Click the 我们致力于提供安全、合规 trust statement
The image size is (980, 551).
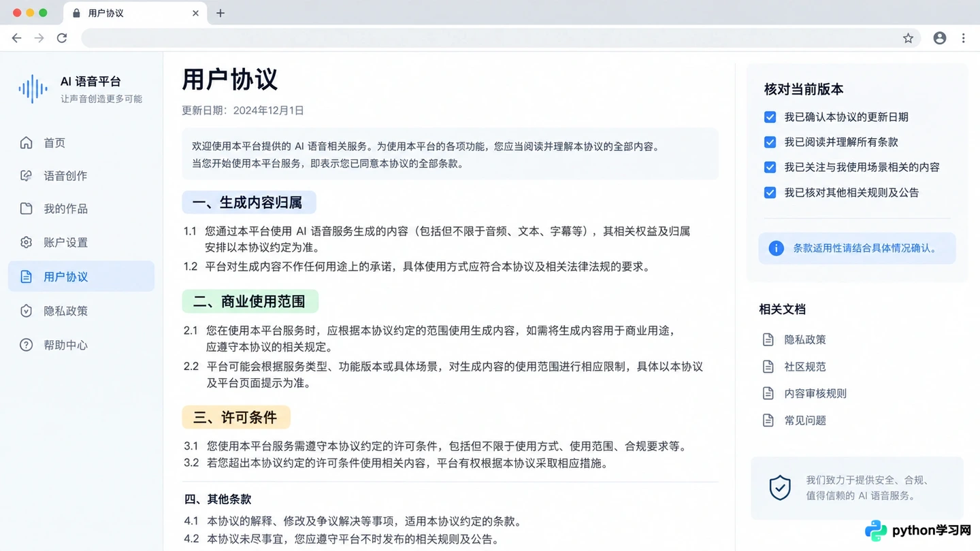(x=868, y=488)
